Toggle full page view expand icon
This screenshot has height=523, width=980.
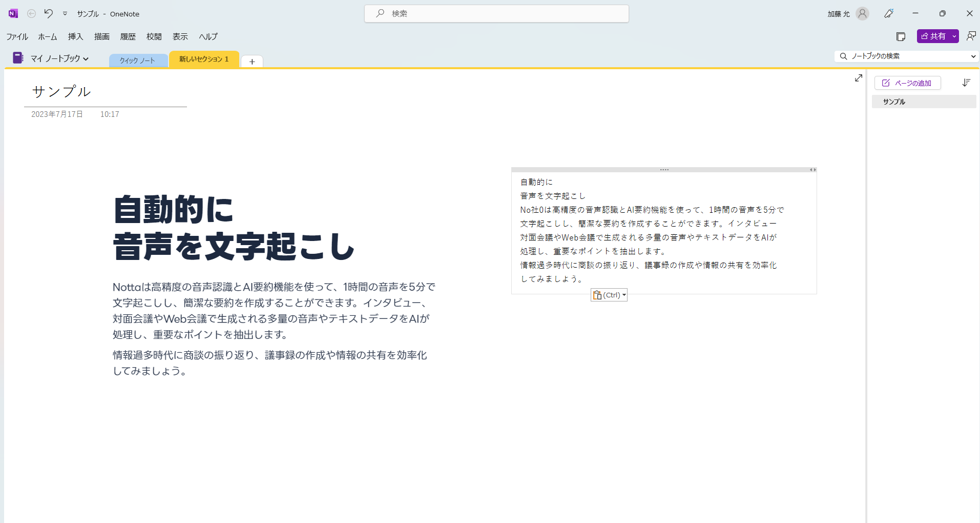(x=859, y=78)
